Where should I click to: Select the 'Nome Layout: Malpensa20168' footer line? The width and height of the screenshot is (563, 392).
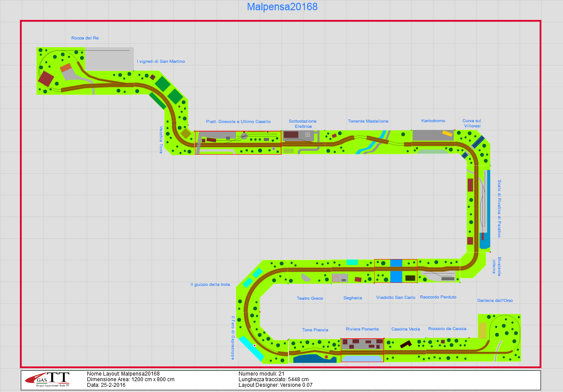coord(123,374)
